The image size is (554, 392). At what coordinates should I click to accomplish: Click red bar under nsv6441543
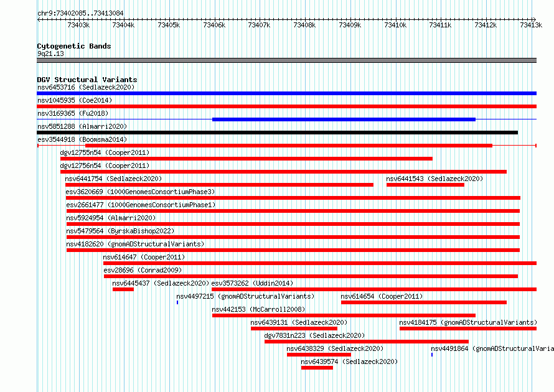click(x=425, y=185)
